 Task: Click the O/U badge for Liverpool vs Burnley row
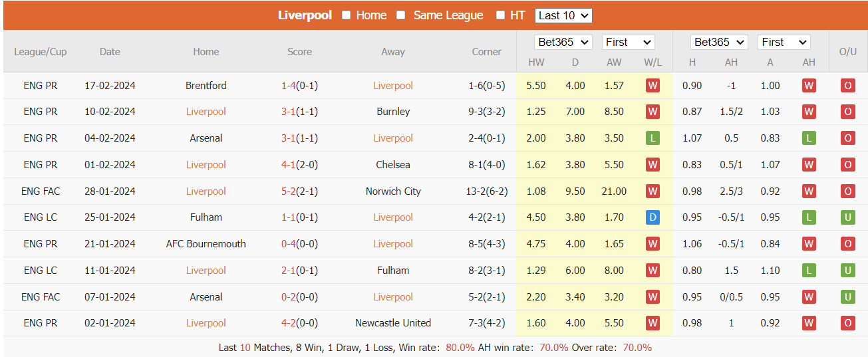[x=847, y=112]
